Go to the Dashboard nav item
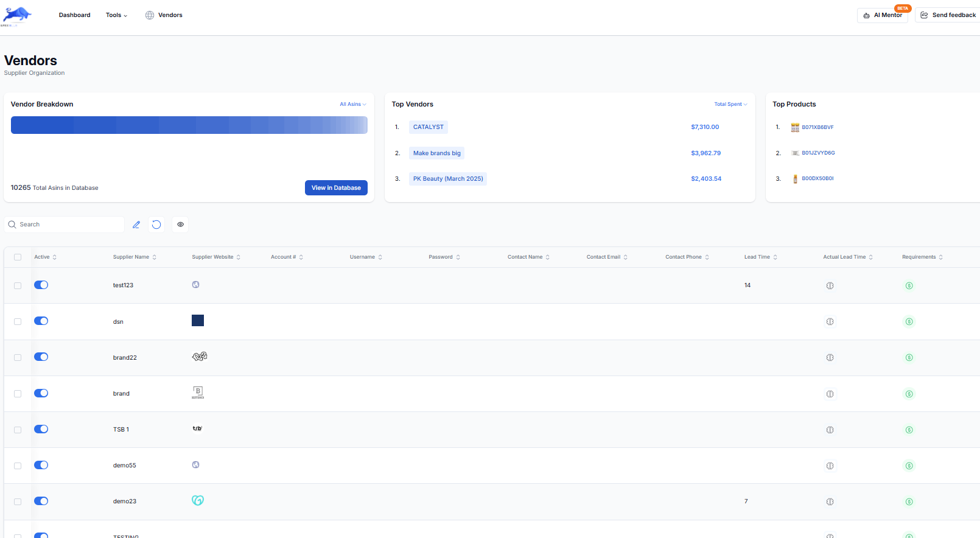Image resolution: width=980 pixels, height=538 pixels. point(74,15)
